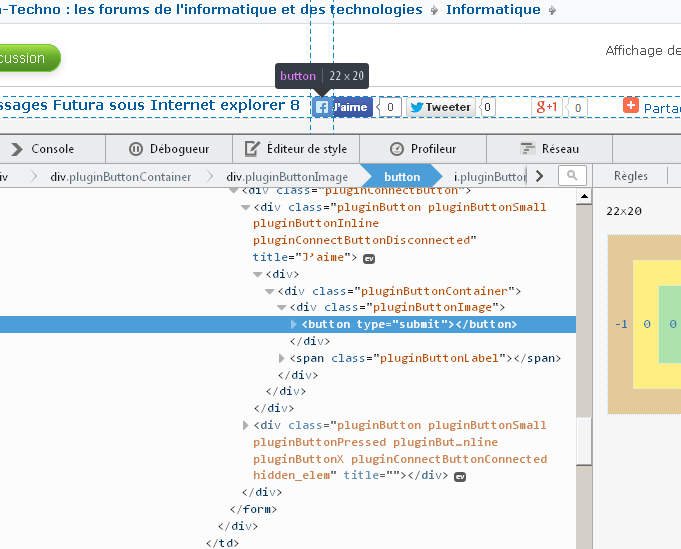681x549 pixels.
Task: Click the Console chevron icon
Action: tap(17, 149)
